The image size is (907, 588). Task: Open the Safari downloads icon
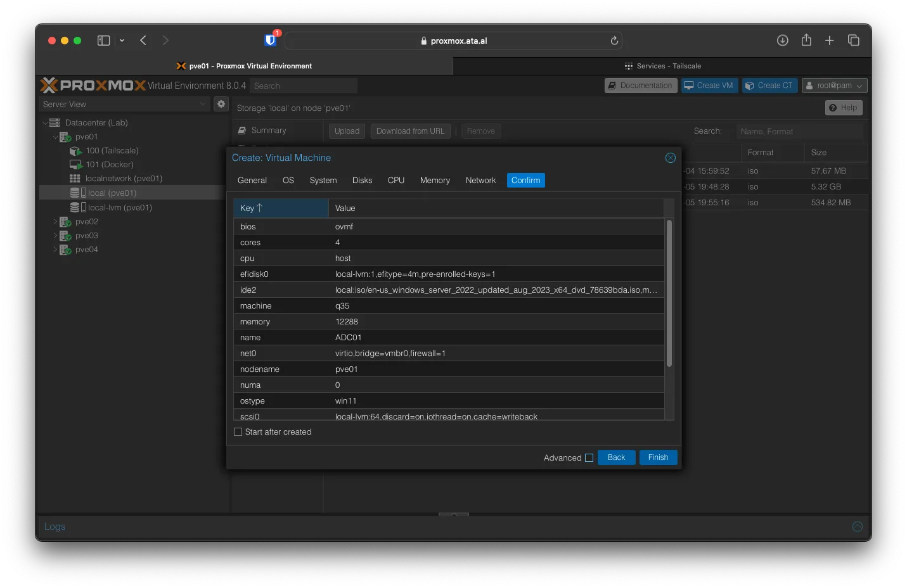(x=783, y=41)
